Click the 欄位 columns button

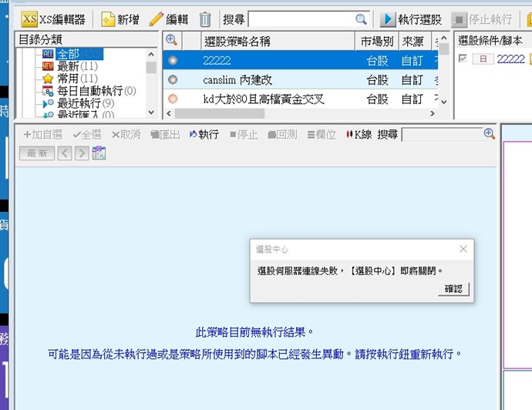point(322,135)
